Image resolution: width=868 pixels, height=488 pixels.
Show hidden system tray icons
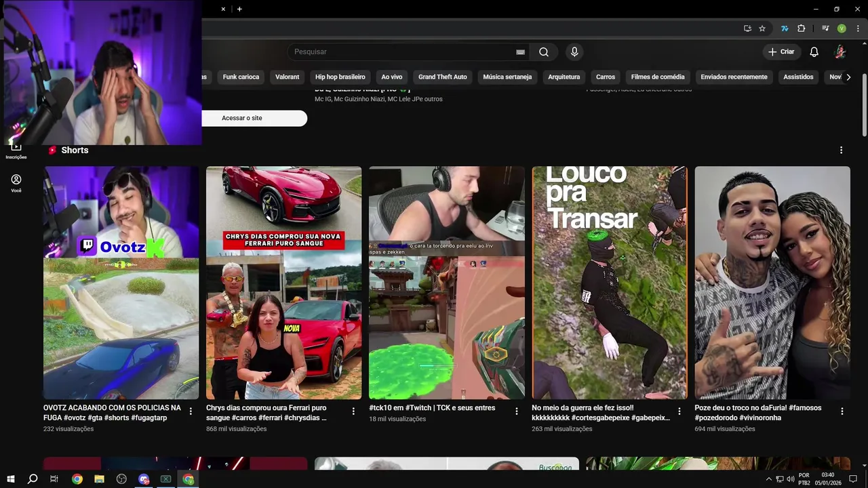pos(768,479)
